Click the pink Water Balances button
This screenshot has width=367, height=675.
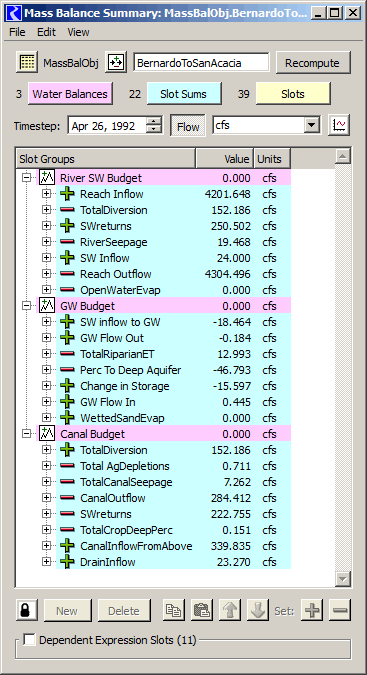(x=70, y=94)
